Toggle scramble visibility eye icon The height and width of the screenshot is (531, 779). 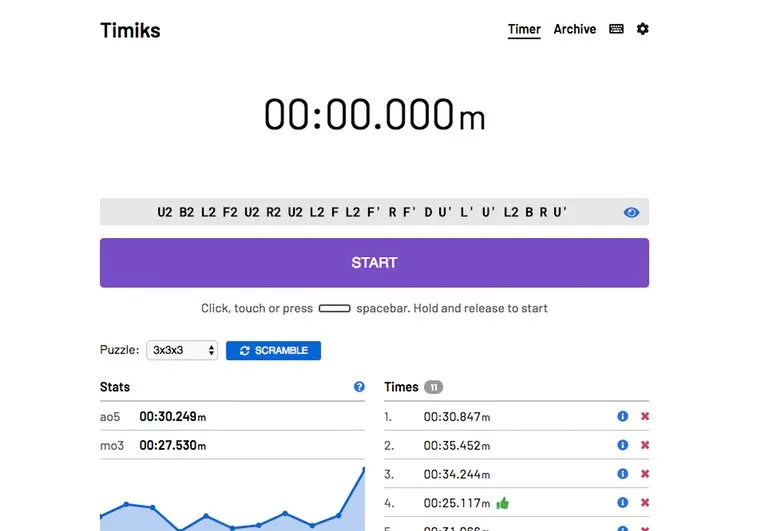coord(631,212)
